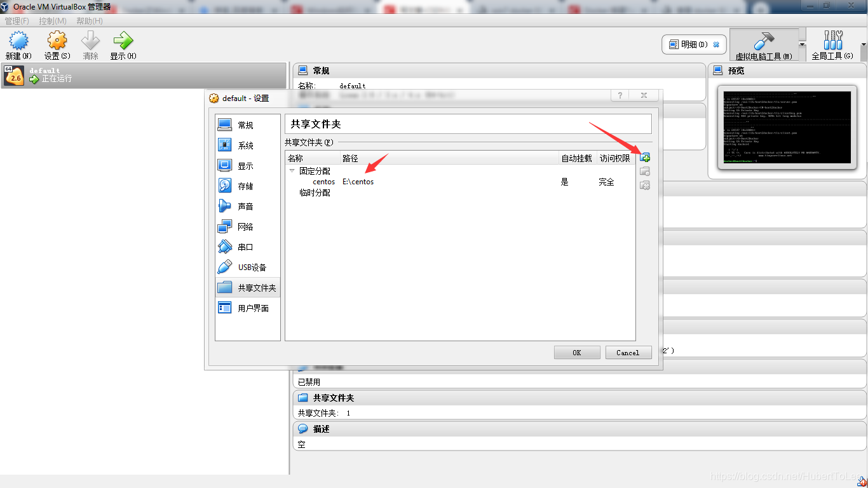The height and width of the screenshot is (488, 868).
Task: Select the centos shared folder name
Action: pos(323,182)
